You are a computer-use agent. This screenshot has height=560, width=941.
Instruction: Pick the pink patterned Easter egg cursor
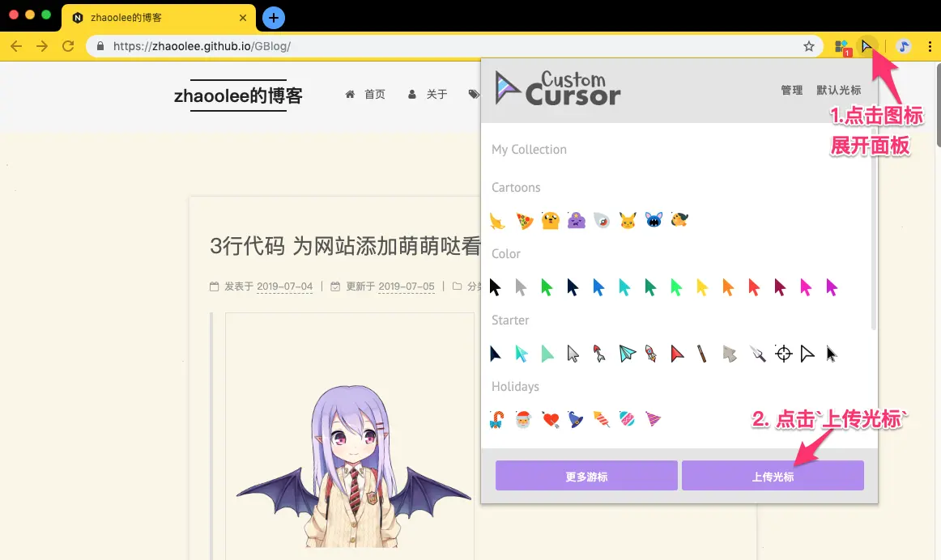pos(627,419)
